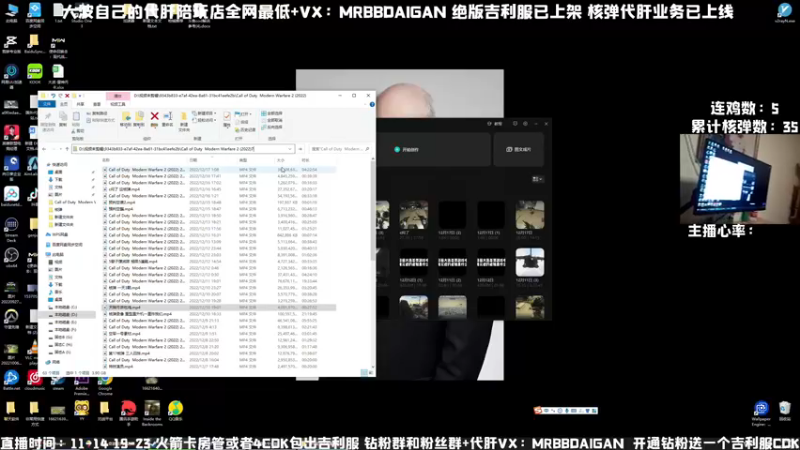Viewport: 800px width, 450px height.
Task: Open the sort dropdown in dark app
Action: tap(537, 179)
